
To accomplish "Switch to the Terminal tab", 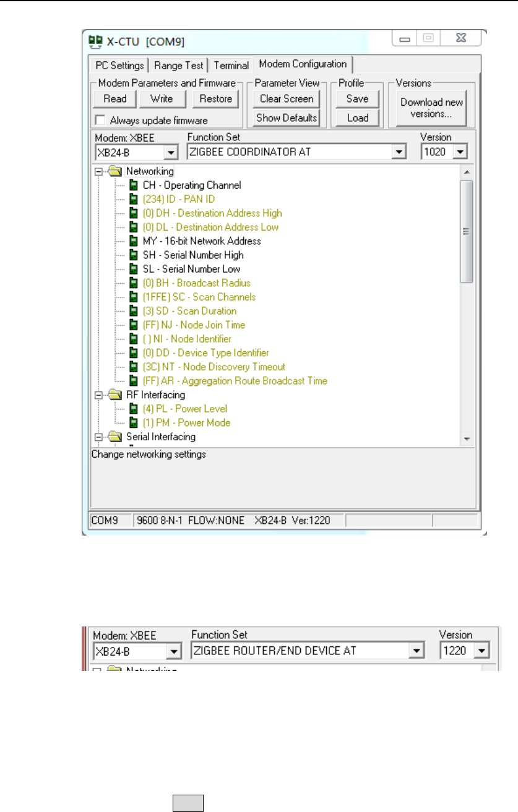I will point(231,65).
